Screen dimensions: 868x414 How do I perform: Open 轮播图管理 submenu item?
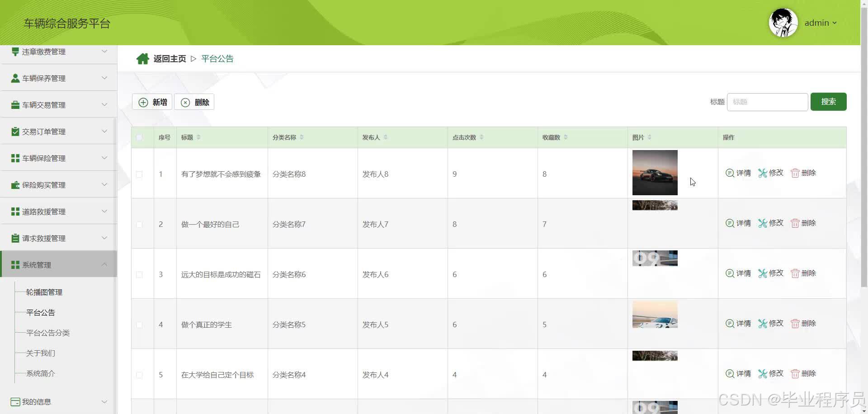(44, 292)
